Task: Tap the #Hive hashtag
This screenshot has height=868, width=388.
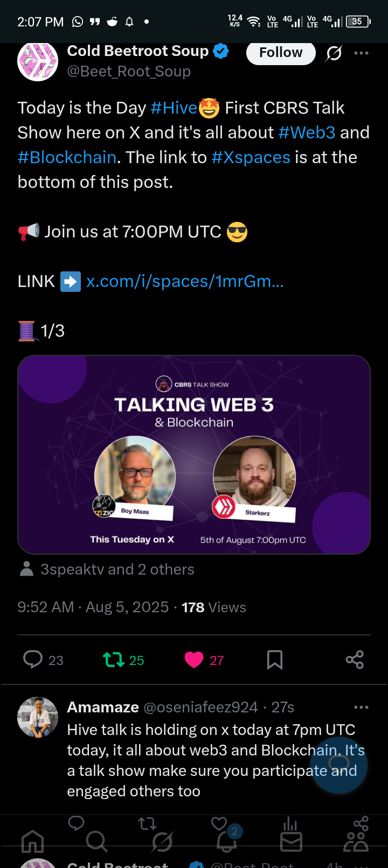Action: coord(174,108)
